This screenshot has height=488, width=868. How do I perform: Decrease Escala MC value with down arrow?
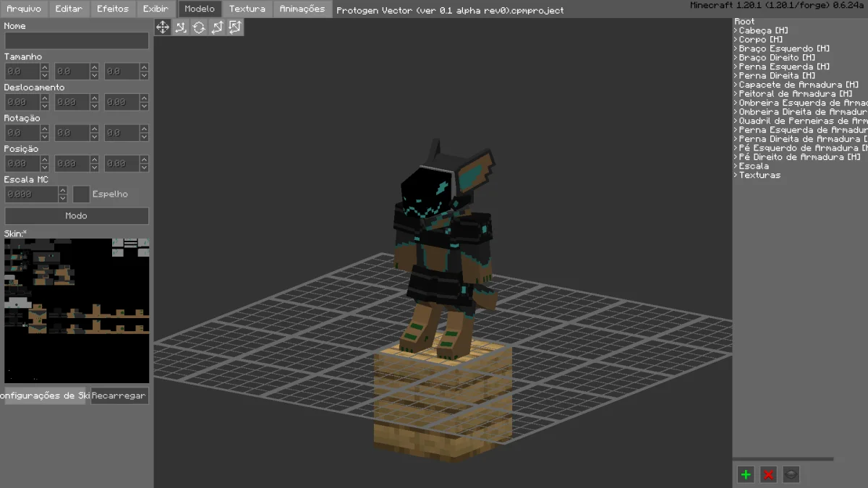(63, 199)
